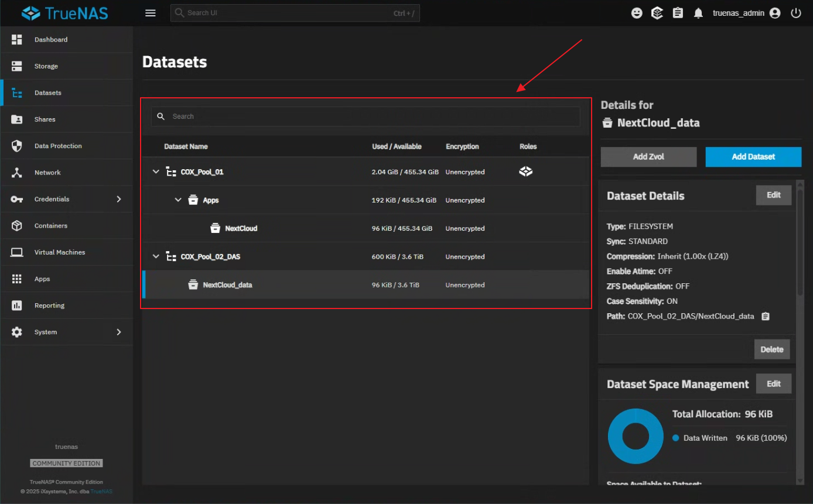Click the Roles column header
The image size is (813, 504).
(x=528, y=146)
